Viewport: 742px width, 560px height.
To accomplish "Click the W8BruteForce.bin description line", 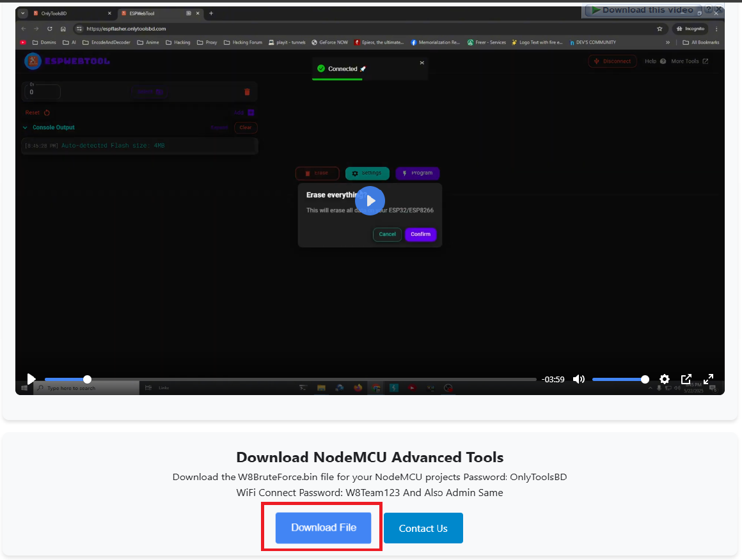I will pos(370,477).
